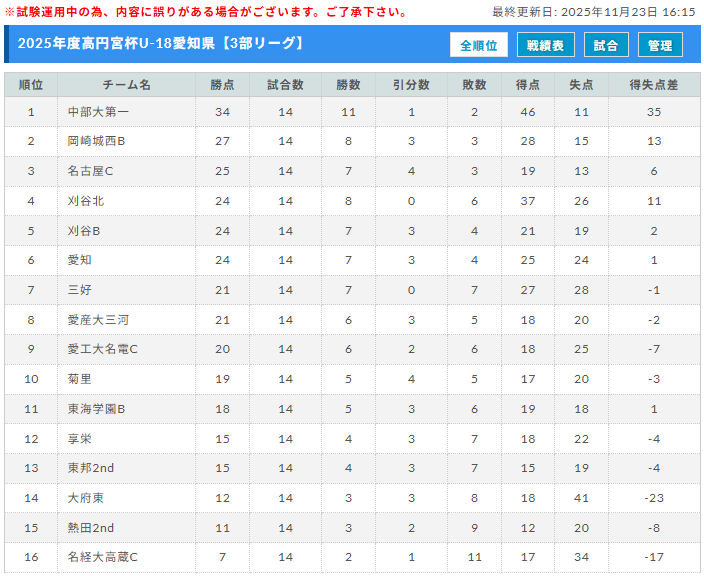704x576 pixels.
Task: Switch to the 戦績表 tab
Action: click(x=545, y=45)
